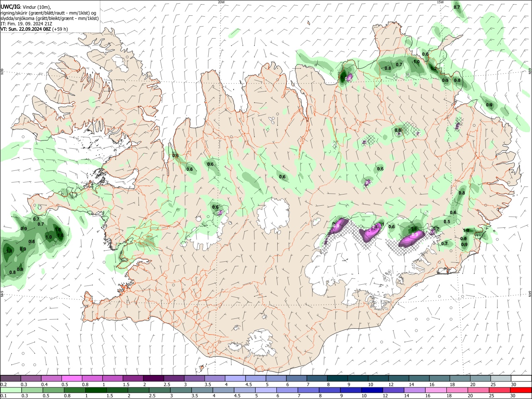Click the light grey snow swatch starting at 25
532x399 pixels.
501,379
